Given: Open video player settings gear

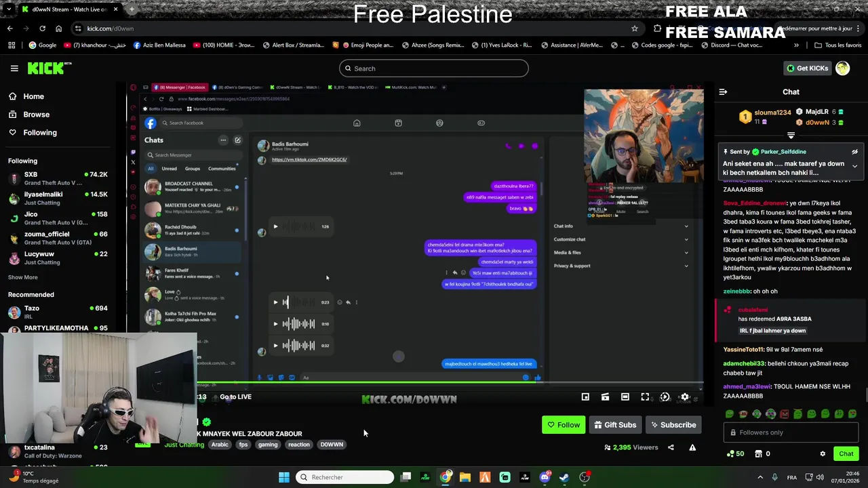Looking at the screenshot, I should tap(684, 397).
